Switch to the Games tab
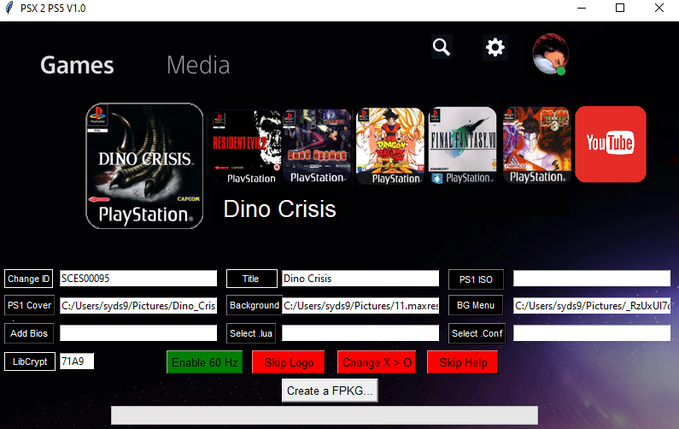Screen dimensions: 679x429 click(x=77, y=66)
